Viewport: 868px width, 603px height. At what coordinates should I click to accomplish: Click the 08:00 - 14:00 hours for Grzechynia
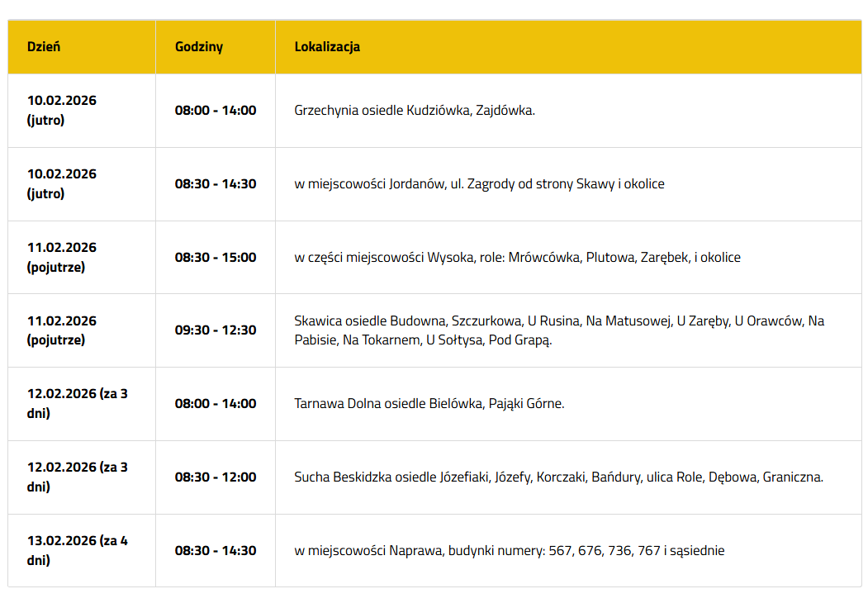[x=216, y=111]
